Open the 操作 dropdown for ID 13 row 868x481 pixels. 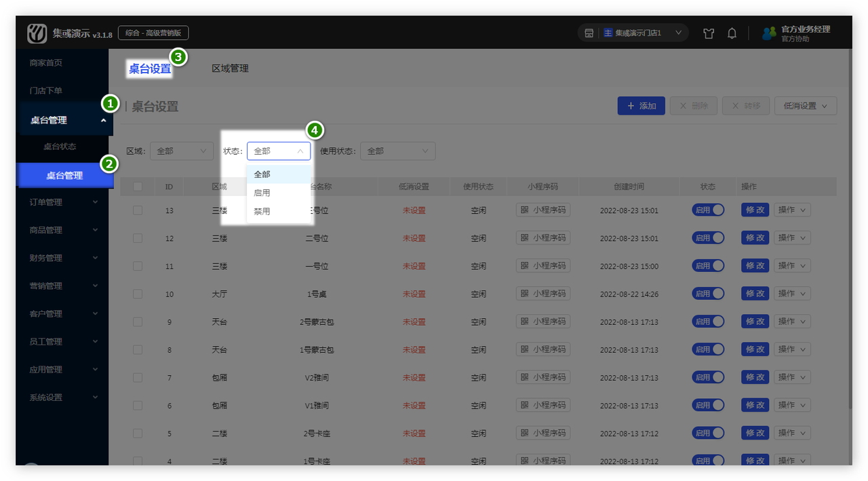coord(792,210)
